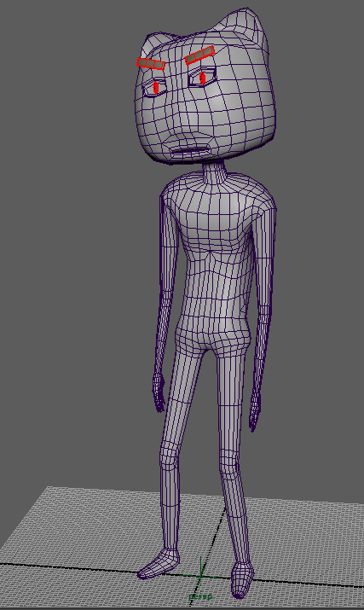Viewport: 364px width, 610px height.
Task: Click the character's neck
Action: click(x=215, y=171)
